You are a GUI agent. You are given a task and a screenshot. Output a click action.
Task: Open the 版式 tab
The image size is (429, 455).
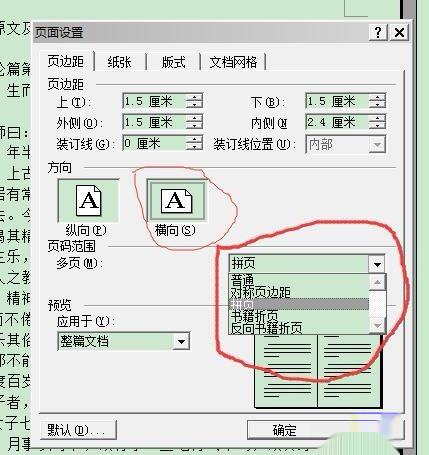pos(173,62)
